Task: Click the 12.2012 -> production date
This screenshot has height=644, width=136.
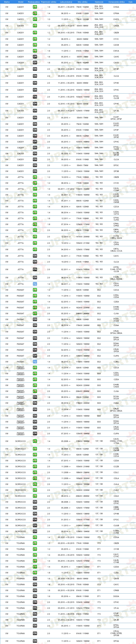Action: (66, 243)
